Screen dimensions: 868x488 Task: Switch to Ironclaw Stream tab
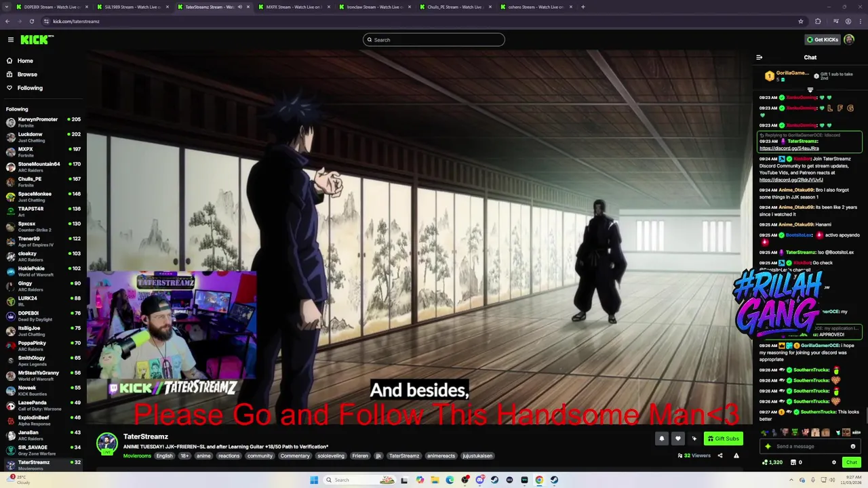coord(374,7)
